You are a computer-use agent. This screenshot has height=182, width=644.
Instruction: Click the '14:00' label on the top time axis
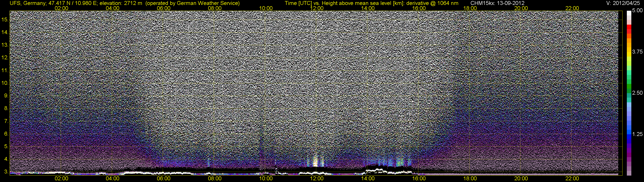point(368,8)
